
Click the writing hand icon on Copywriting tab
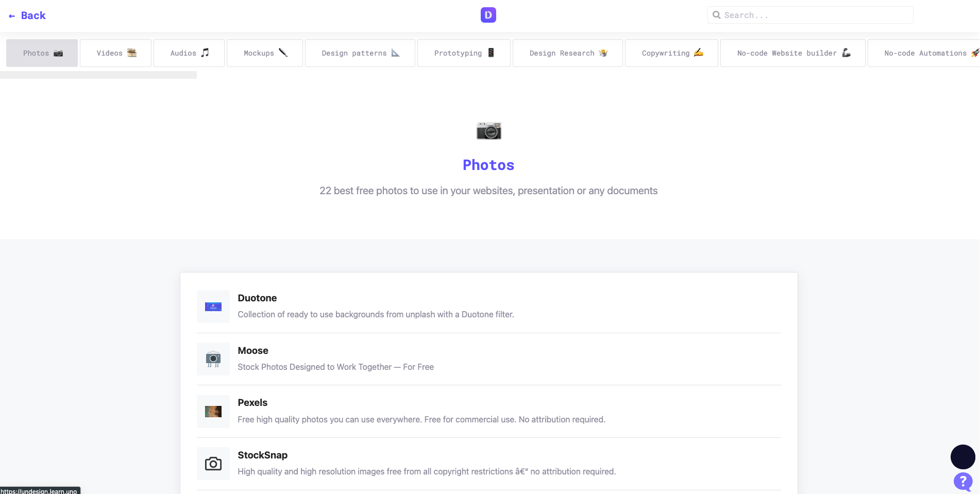pos(699,53)
